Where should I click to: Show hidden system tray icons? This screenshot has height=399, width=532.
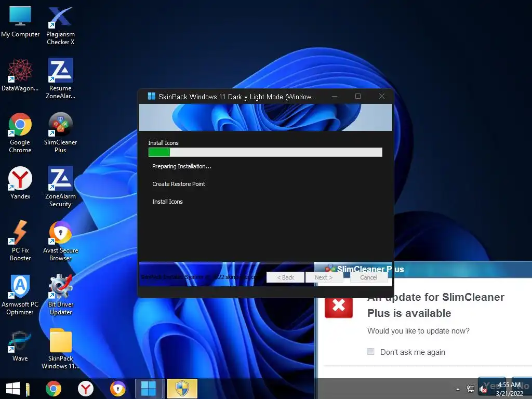458,389
